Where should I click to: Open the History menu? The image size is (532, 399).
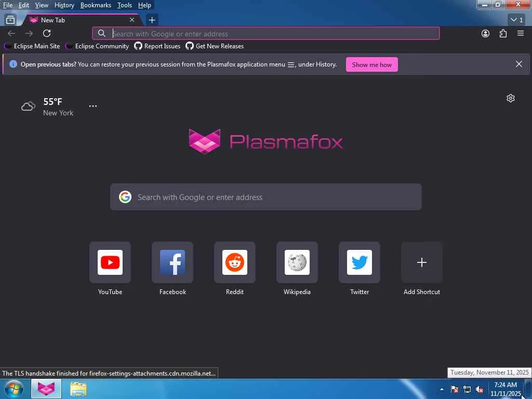point(64,5)
